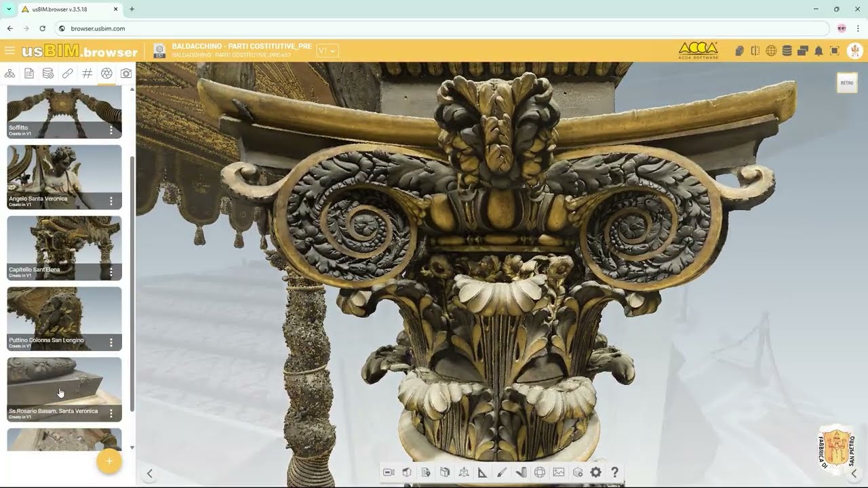
Task: Open viewer settings gear
Action: (x=595, y=472)
